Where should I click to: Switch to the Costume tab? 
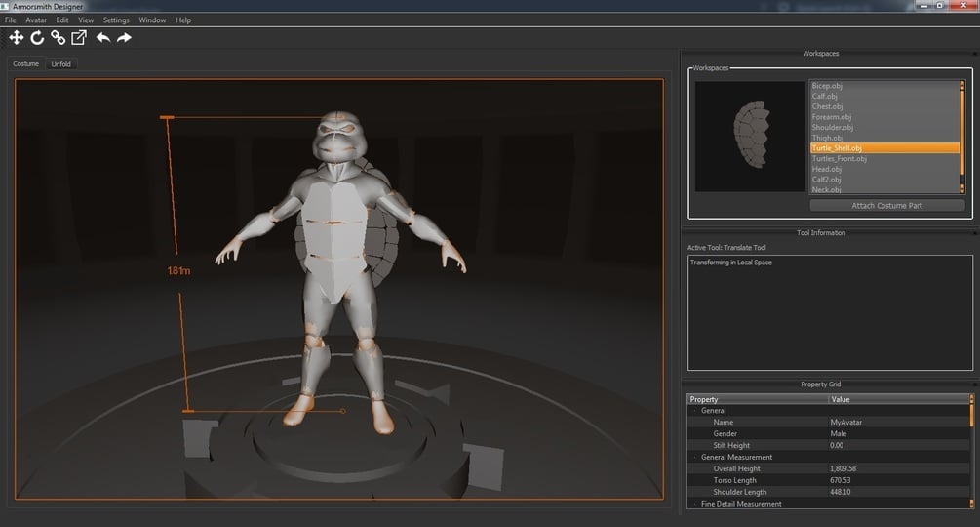25,63
